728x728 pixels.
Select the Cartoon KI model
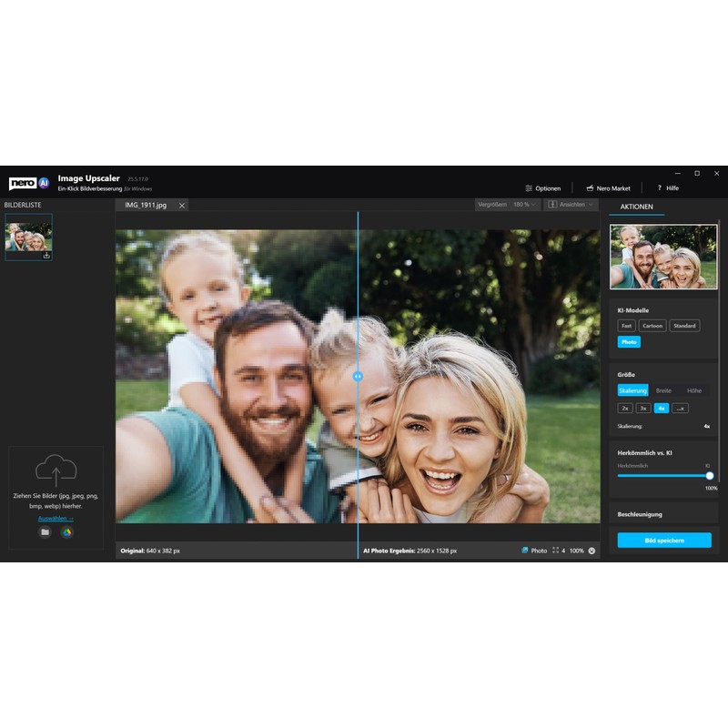652,326
